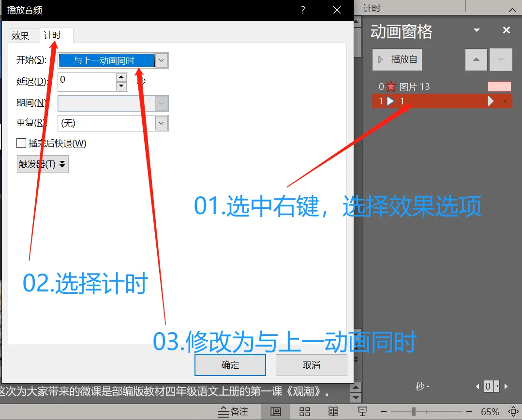Open dropdown arrow of audio entry 1

pos(505,101)
